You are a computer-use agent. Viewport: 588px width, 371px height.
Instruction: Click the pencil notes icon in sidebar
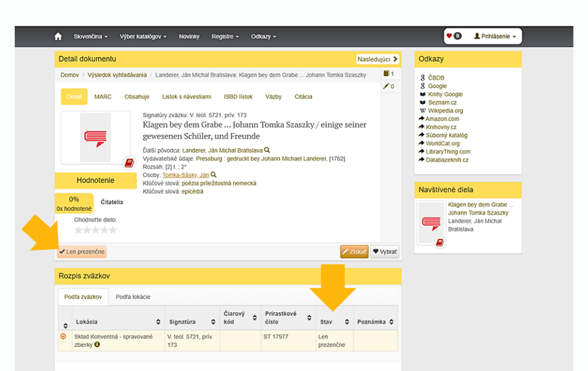pyautogui.click(x=388, y=87)
